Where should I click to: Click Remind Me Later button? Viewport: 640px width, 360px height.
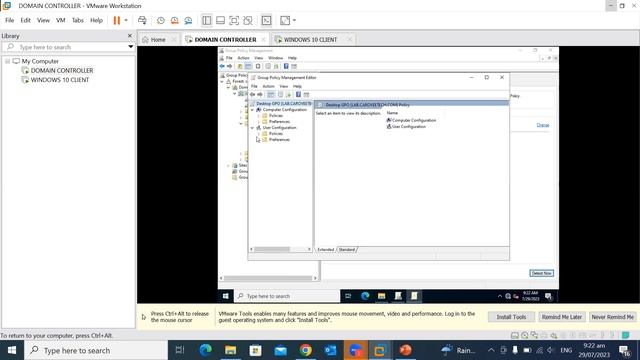pos(562,317)
